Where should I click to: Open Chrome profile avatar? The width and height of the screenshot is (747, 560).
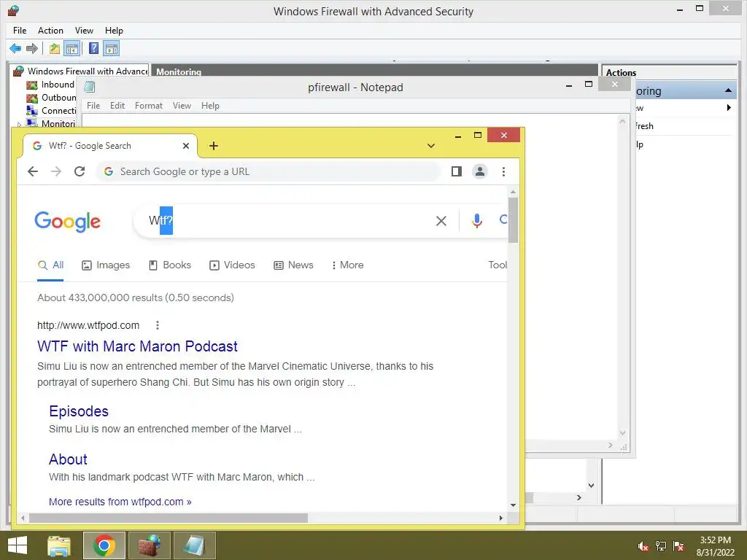tap(480, 171)
